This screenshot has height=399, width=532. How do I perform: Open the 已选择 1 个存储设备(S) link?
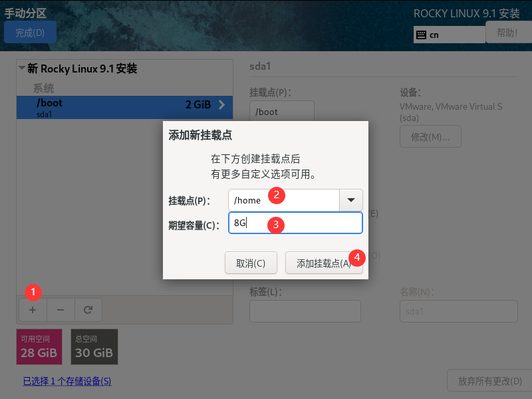[x=66, y=381]
